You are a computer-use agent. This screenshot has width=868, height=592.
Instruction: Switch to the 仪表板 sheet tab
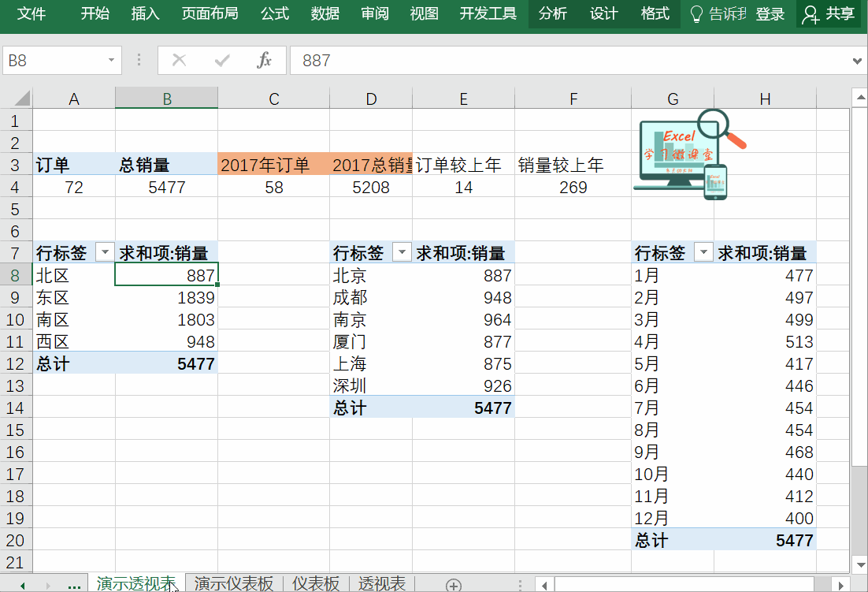click(x=315, y=583)
